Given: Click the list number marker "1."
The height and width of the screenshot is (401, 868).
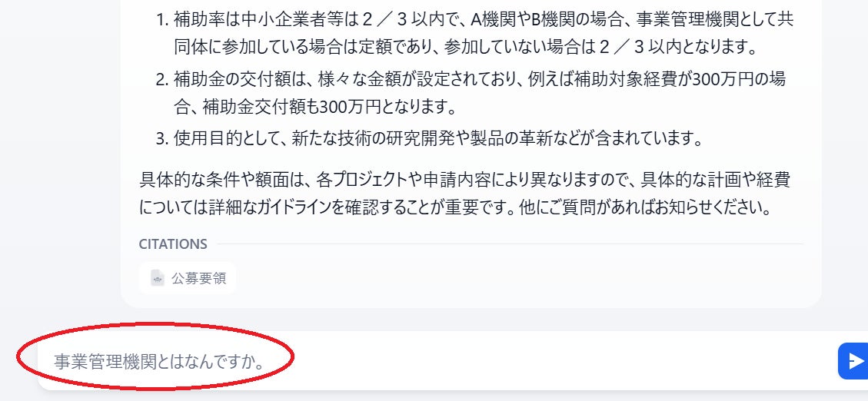Looking at the screenshot, I should click(162, 20).
